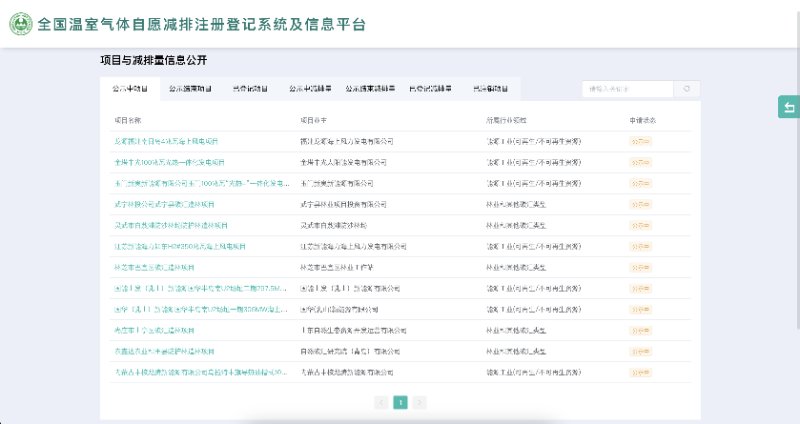Screen dimensions: 800x424
Task: Open the 已登记项目 tab (third tab)
Action: pyautogui.click(x=250, y=89)
